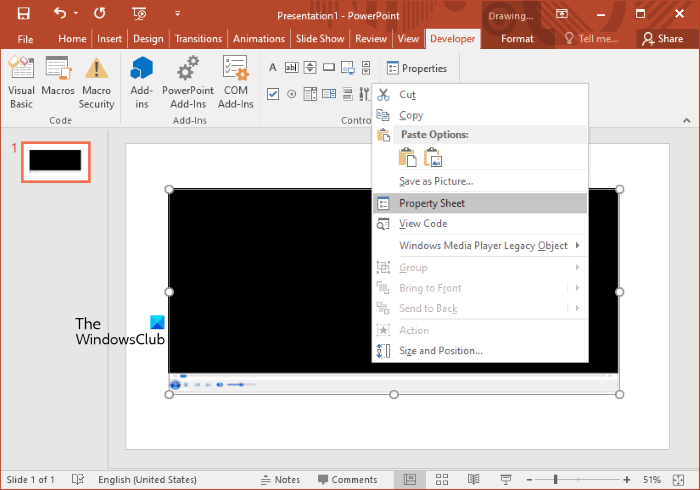Insert a Label control from Controls
This screenshot has height=490, width=700.
coord(273,68)
